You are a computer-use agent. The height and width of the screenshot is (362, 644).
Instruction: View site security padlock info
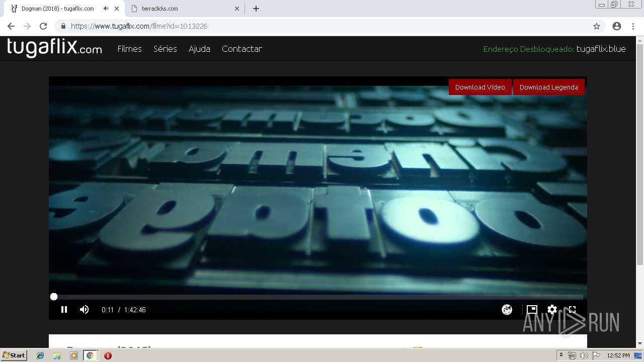[63, 26]
